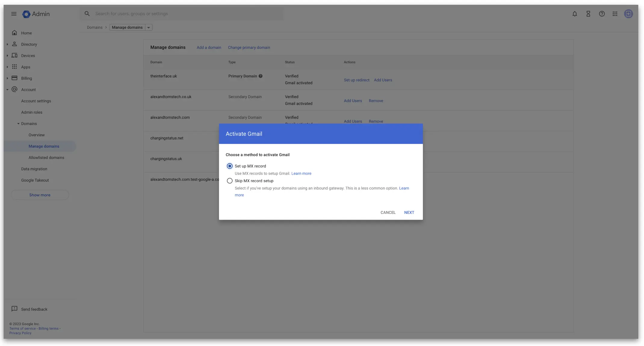
Task: Click the Apps grid icon in sidebar
Action: [x=14, y=67]
